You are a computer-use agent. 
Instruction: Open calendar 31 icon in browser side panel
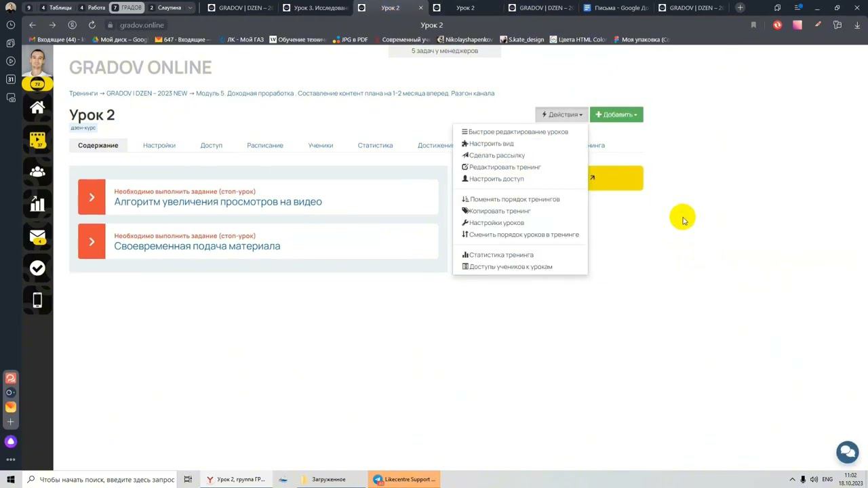pos(10,79)
